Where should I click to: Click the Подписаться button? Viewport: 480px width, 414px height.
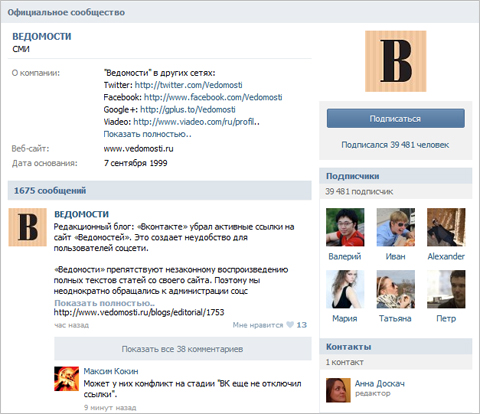click(x=396, y=118)
